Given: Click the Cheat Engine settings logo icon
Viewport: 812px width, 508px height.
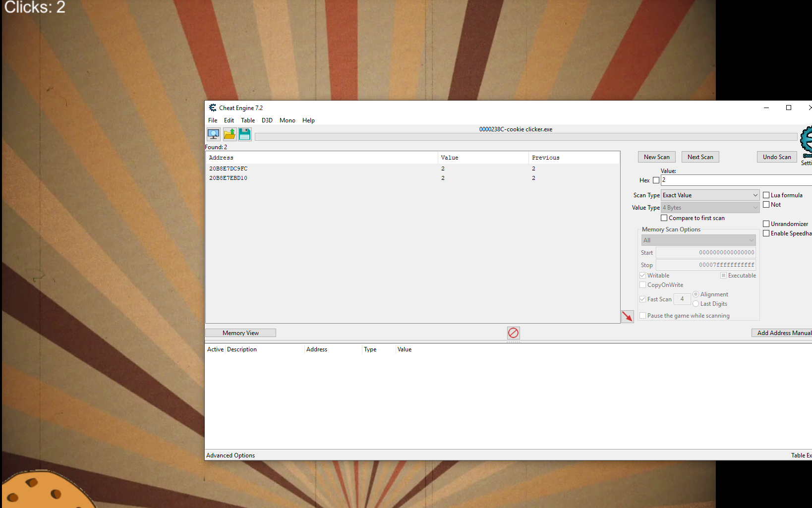Looking at the screenshot, I should 806,141.
